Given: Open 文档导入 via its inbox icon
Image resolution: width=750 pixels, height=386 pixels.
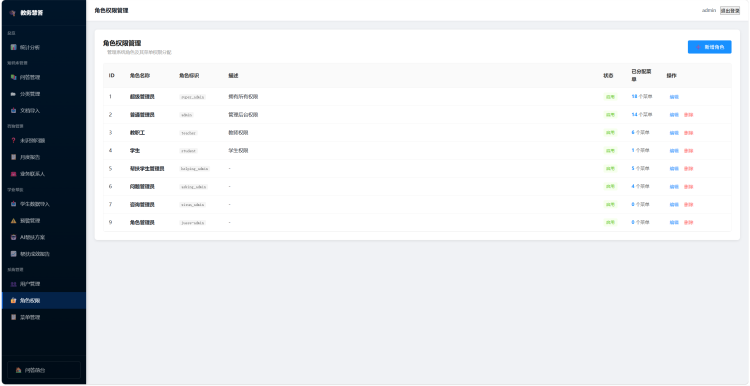Looking at the screenshot, I should [x=13, y=110].
